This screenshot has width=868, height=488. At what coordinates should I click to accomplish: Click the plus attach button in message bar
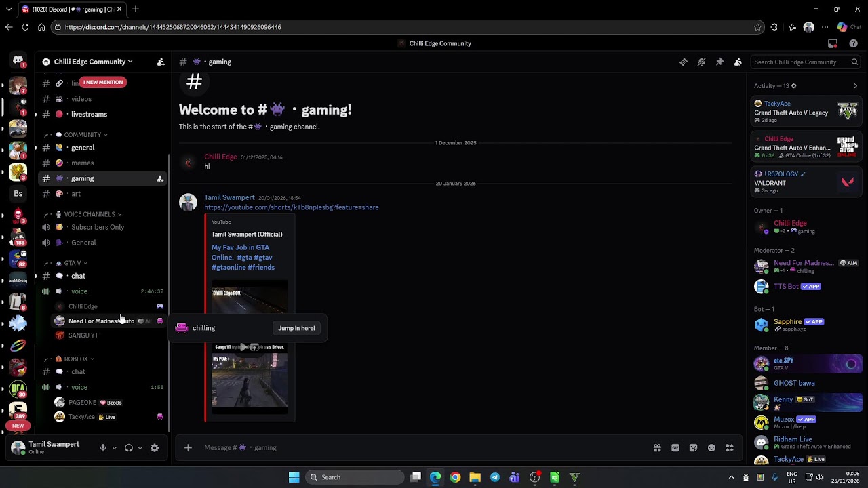(188, 447)
